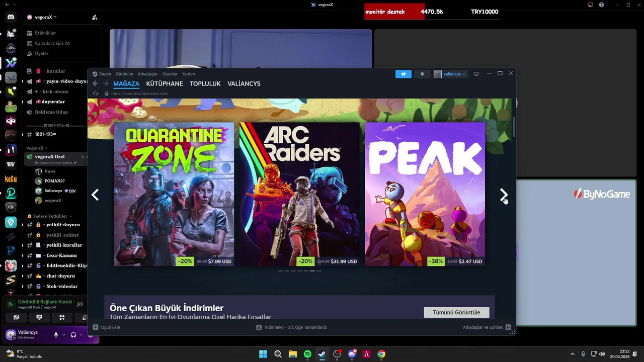Viewport: 644px width, 362px height.
Task: Open Arkadaşlar ve Sohbet friends icon
Action: [508, 327]
